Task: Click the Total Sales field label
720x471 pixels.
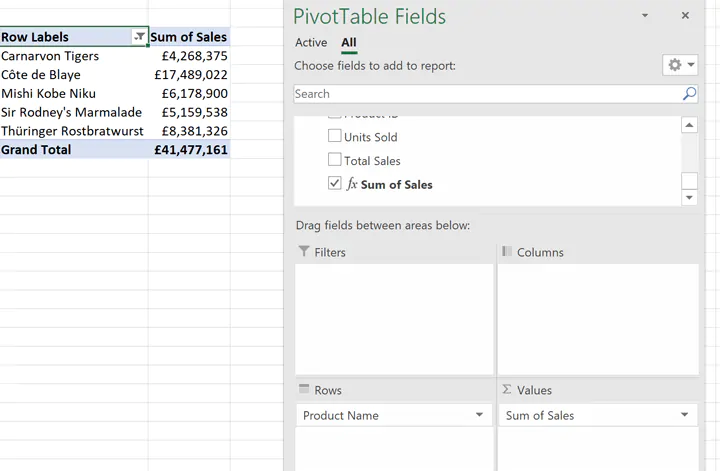Action: click(372, 161)
